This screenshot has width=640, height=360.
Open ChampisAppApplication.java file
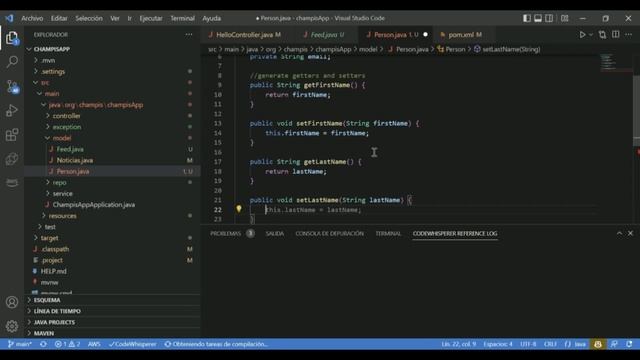click(112, 204)
